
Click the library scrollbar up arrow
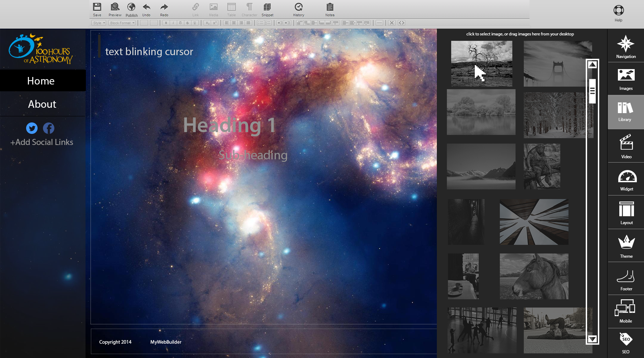tap(592, 65)
